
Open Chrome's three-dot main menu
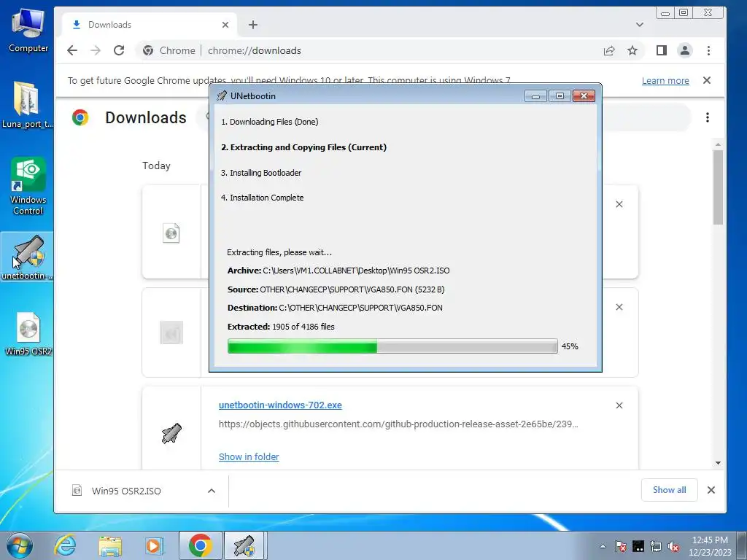tap(708, 50)
